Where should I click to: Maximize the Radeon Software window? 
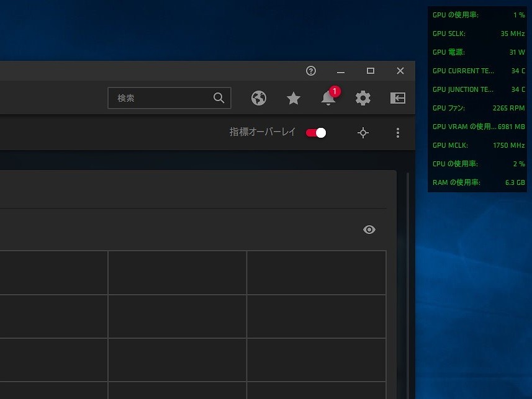click(x=371, y=71)
